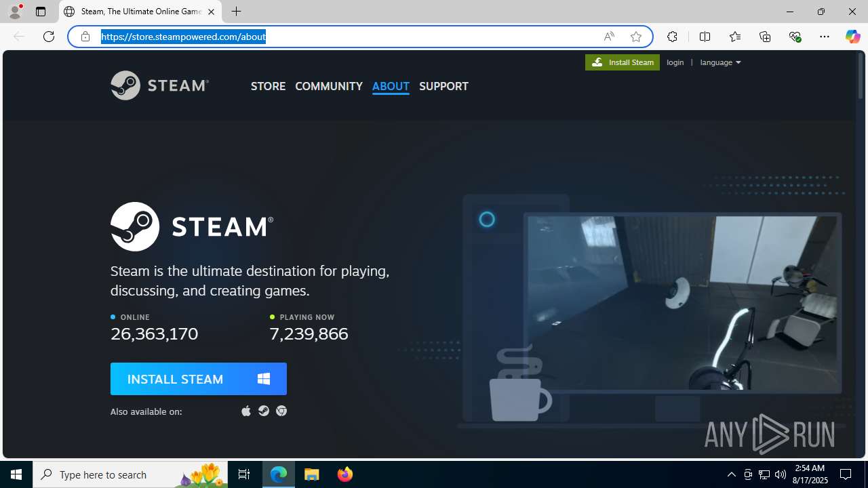Click the browser profile avatar icon

point(15,12)
